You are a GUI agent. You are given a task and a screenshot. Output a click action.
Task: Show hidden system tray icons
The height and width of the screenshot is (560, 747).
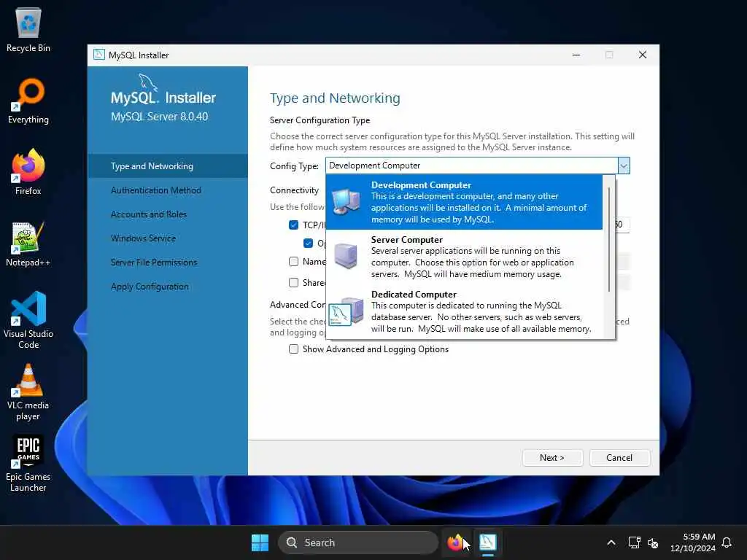coord(611,542)
